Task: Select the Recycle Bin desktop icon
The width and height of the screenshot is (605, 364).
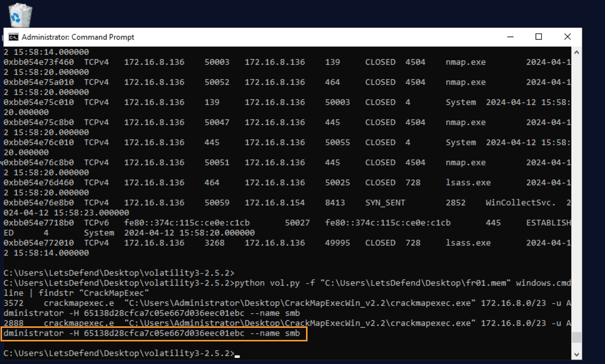Action: tap(20, 14)
